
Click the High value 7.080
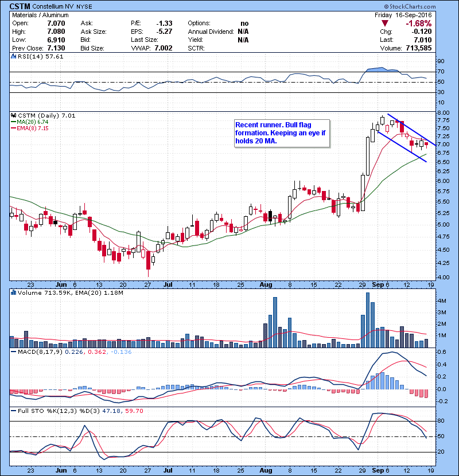click(x=56, y=32)
